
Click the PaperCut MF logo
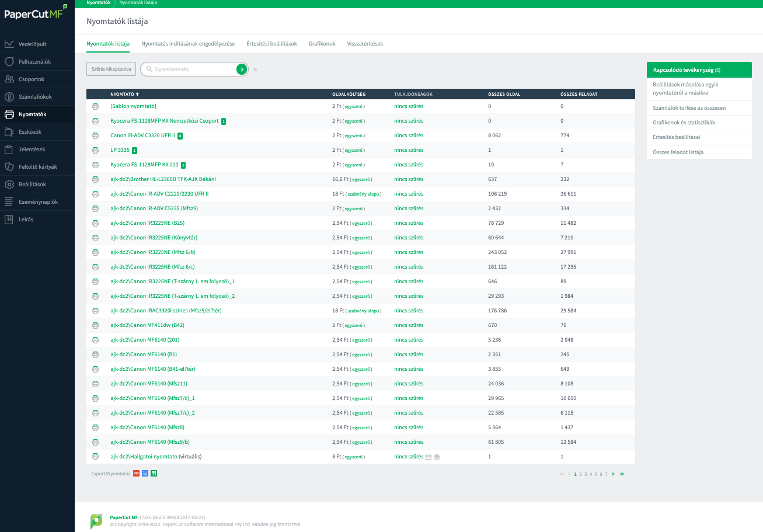tap(36, 12)
